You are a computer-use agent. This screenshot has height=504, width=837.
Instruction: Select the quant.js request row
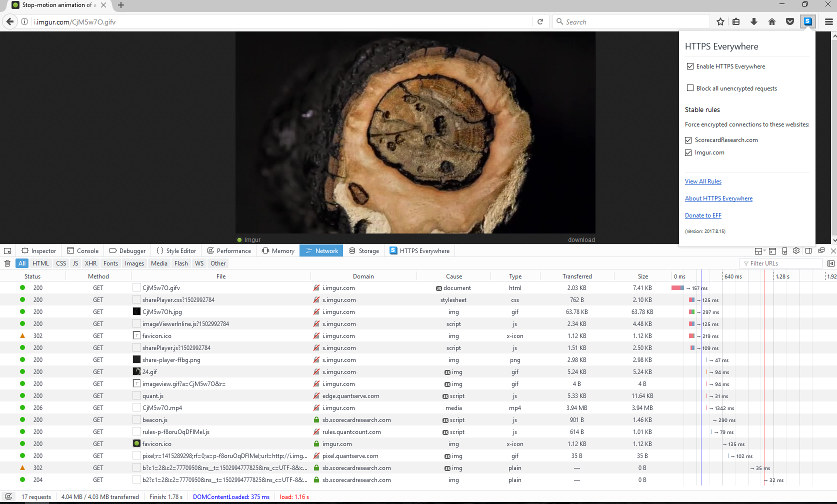click(418, 396)
